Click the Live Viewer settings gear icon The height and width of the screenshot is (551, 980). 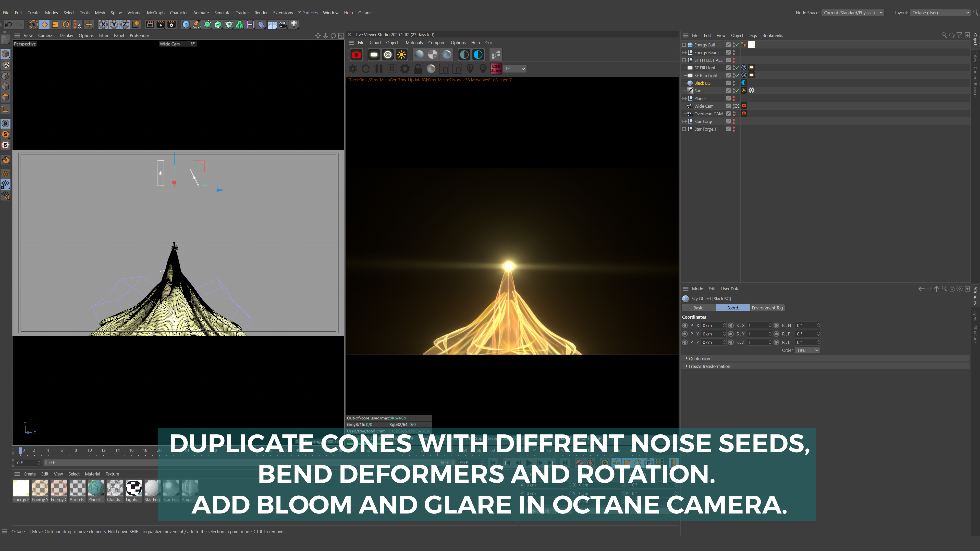coord(405,69)
